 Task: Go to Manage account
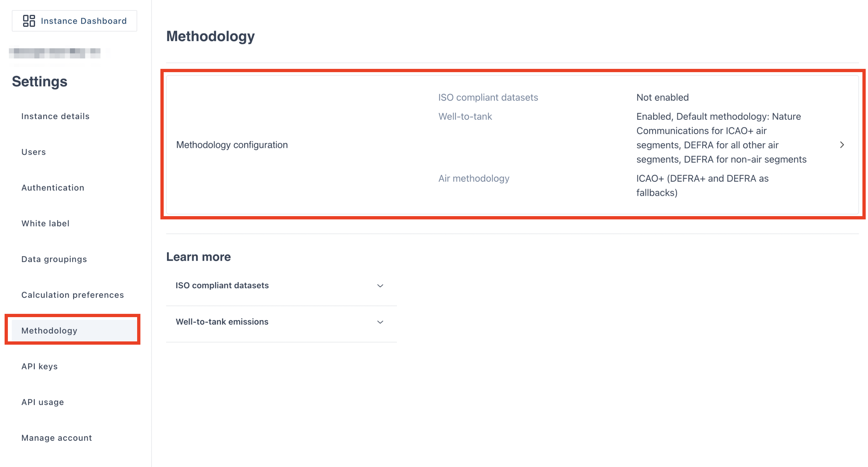57,438
